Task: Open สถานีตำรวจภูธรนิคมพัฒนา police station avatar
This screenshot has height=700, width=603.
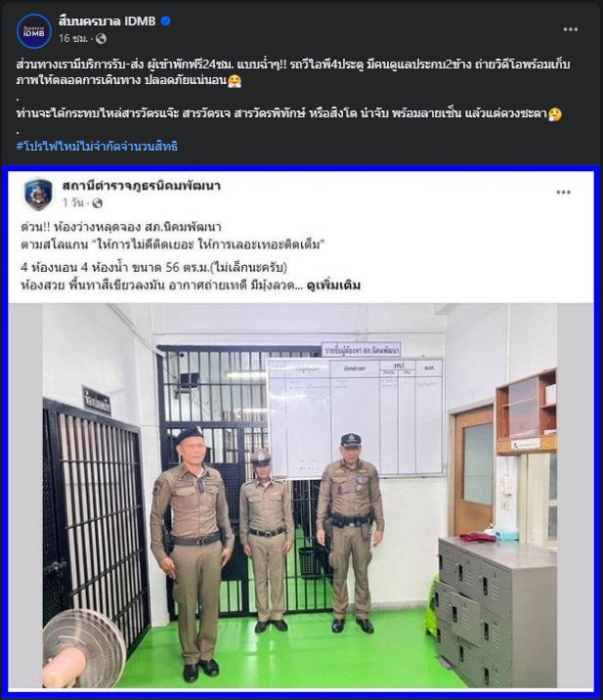Action: 38,194
